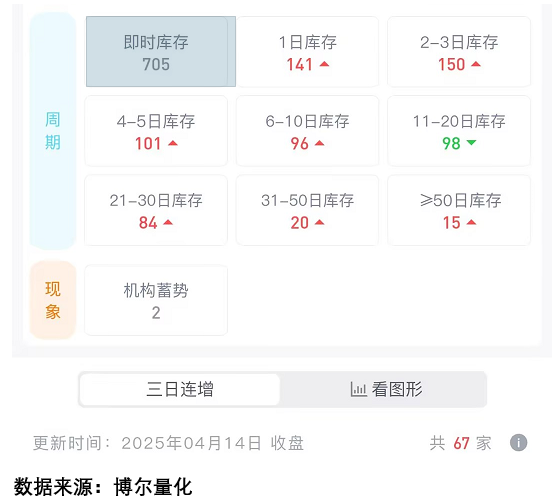Click the 周期 category label
Image resolution: width=558 pixels, height=500 pixels.
(53, 131)
